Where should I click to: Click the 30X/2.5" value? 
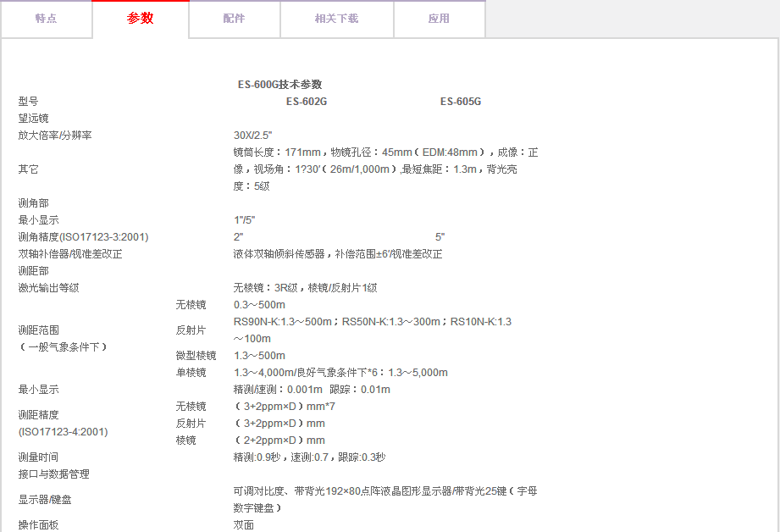pos(252,136)
